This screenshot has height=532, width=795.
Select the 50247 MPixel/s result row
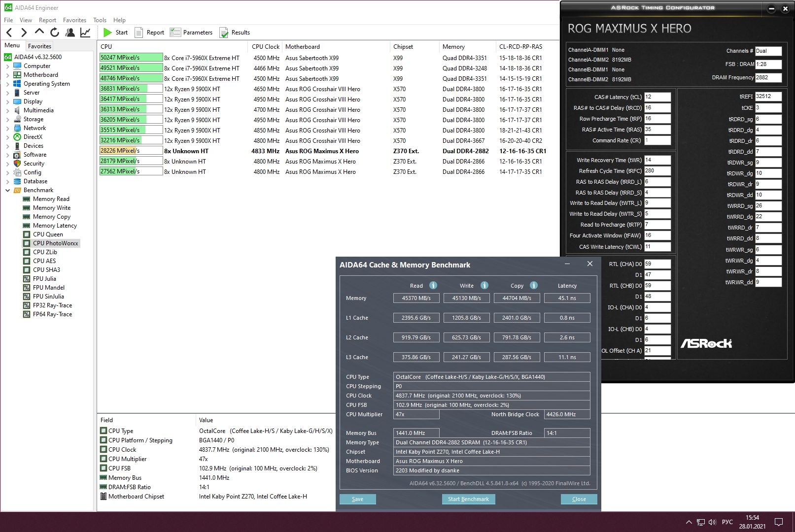[x=328, y=58]
